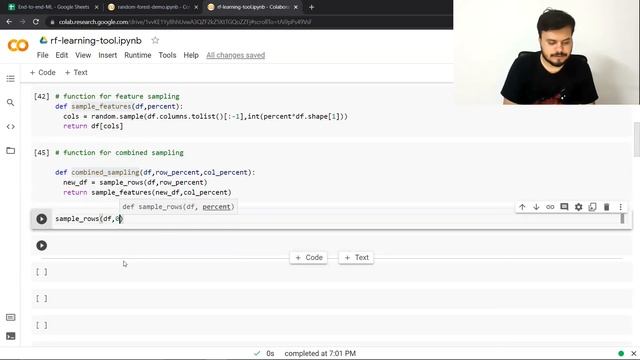
Task: Click the browser back arrow
Action: pyautogui.click(x=9, y=22)
